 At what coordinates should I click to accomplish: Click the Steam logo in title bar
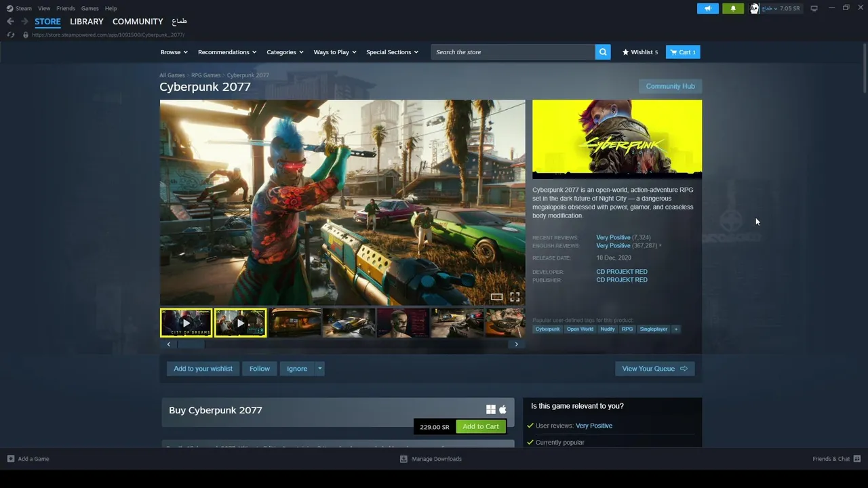[9, 8]
